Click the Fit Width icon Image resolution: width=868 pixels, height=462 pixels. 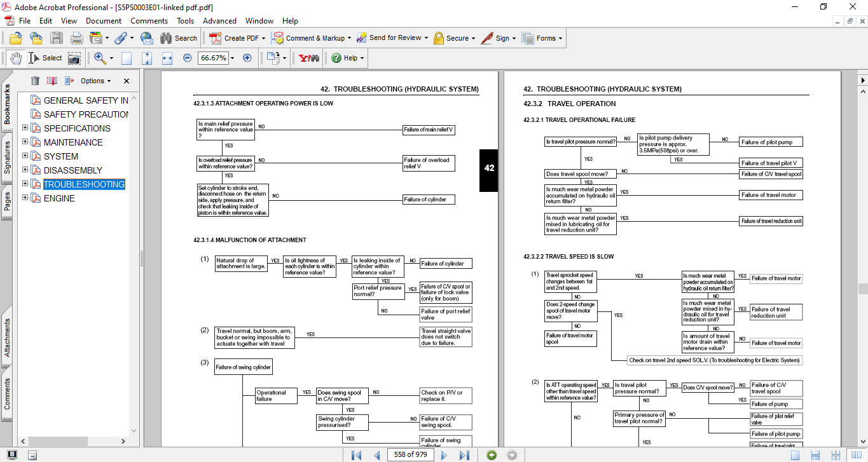pos(167,58)
